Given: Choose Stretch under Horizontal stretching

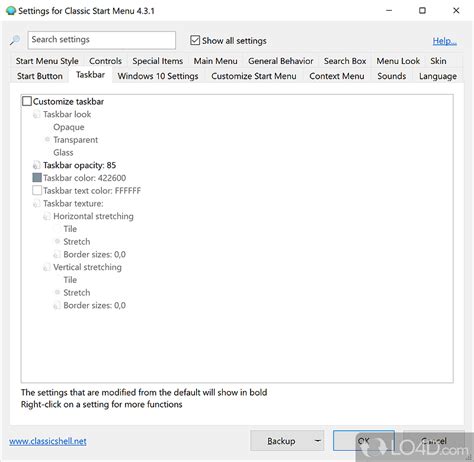Looking at the screenshot, I should (x=77, y=242).
